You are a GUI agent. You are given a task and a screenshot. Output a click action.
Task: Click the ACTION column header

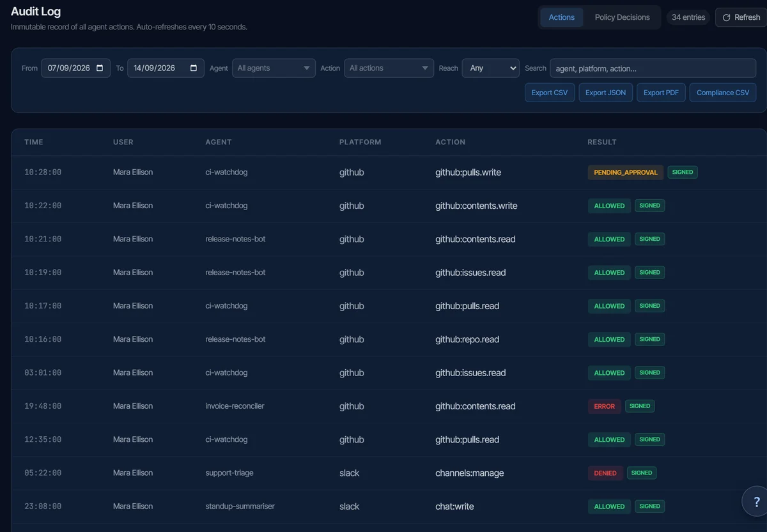click(451, 142)
